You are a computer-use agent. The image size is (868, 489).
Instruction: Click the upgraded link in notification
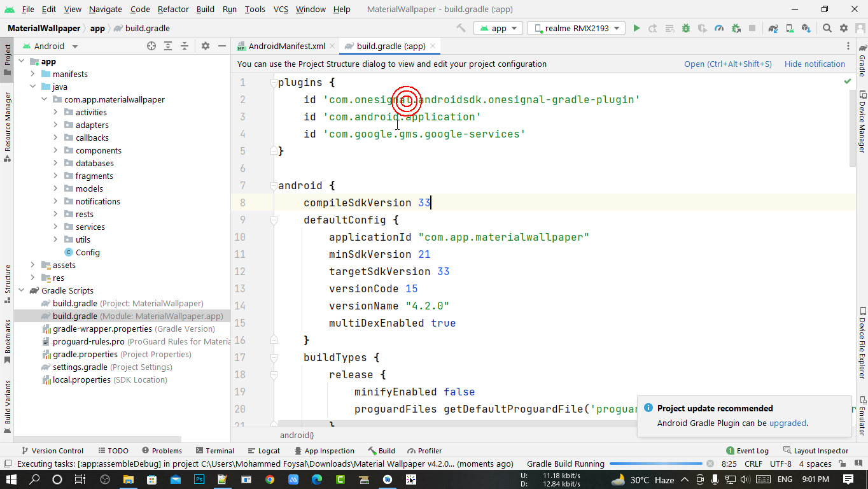coord(787,423)
